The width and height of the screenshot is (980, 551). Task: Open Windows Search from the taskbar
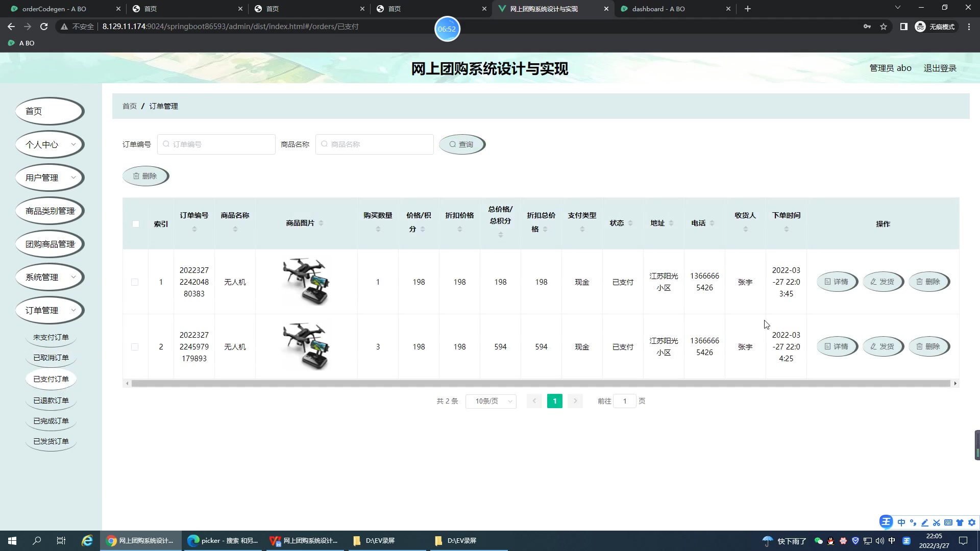[x=36, y=540]
